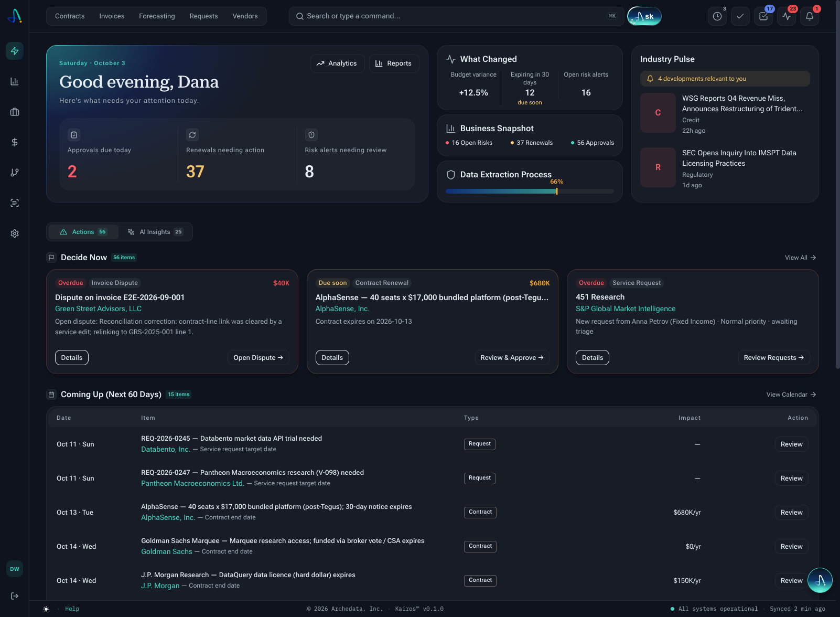Click the Decide Now flag icon
The image size is (840, 617).
click(x=51, y=258)
